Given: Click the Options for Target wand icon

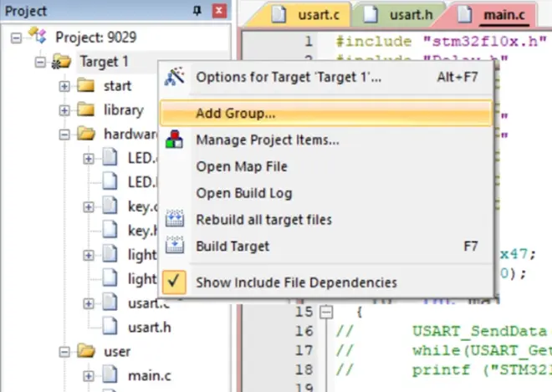Looking at the screenshot, I should coord(174,78).
